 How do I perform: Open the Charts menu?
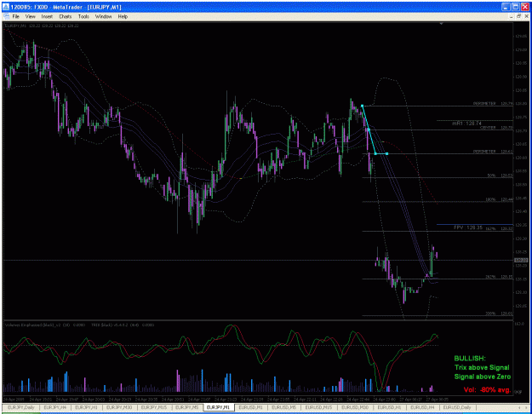coord(66,16)
